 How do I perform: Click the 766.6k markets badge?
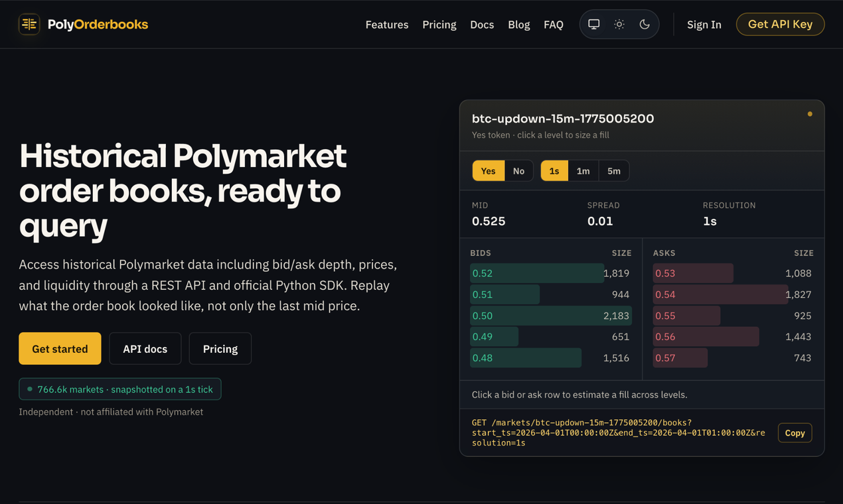tap(119, 389)
